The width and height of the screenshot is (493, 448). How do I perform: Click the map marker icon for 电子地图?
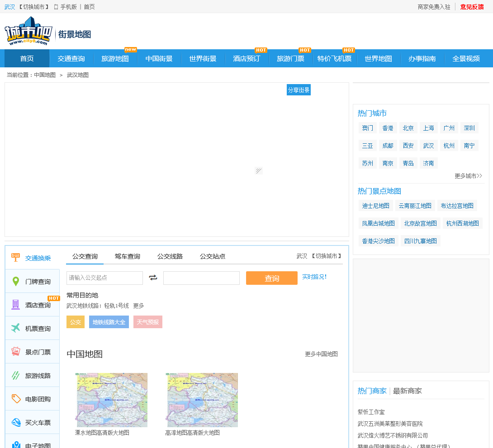[x=16, y=444]
